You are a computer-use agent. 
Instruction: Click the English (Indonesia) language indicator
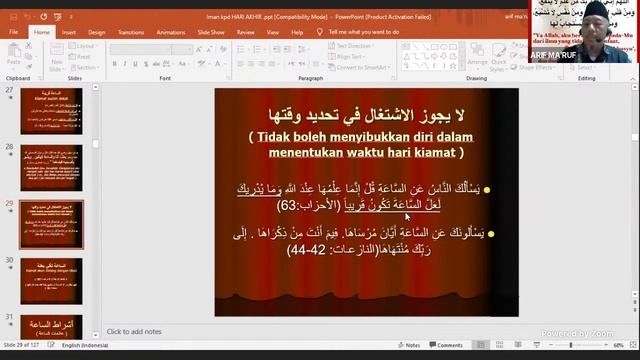[85, 345]
